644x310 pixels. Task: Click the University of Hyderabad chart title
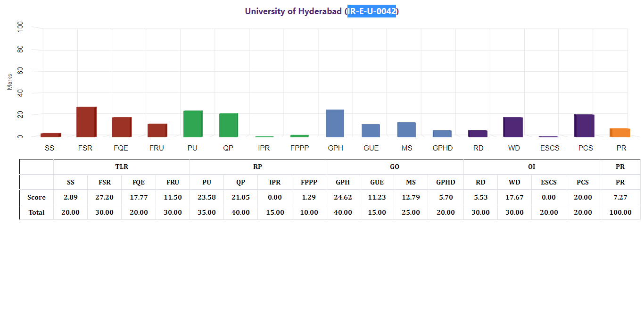(x=293, y=11)
